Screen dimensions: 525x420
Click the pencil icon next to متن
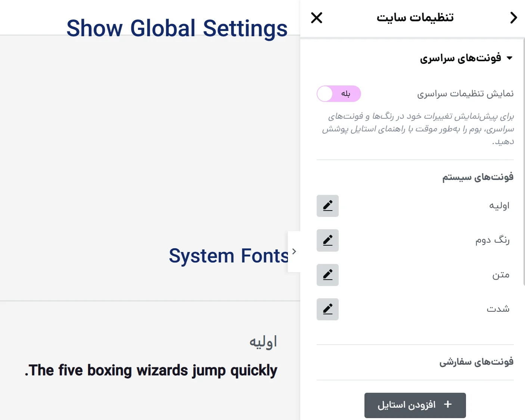327,275
